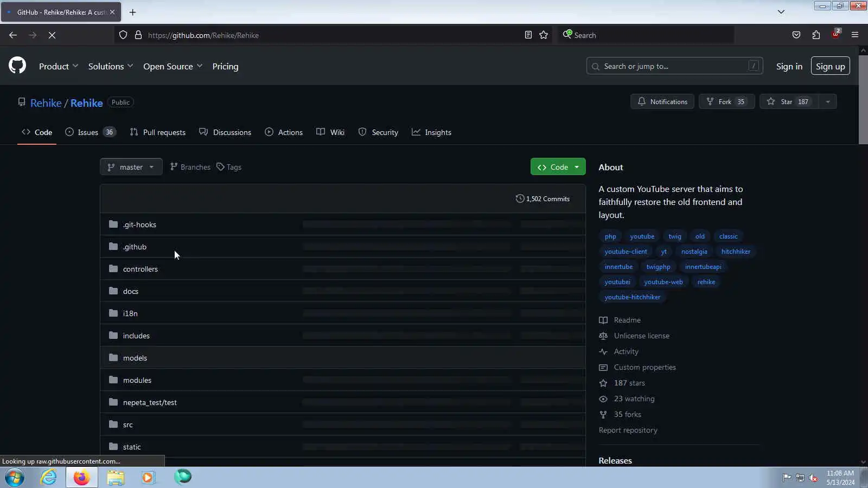Show the Insights tab
This screenshot has width=868, height=488.
(x=432, y=132)
